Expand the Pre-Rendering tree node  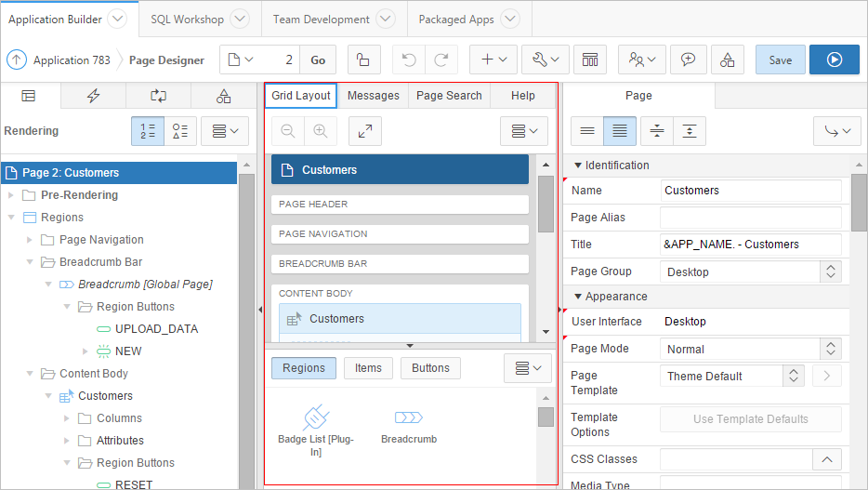click(11, 195)
